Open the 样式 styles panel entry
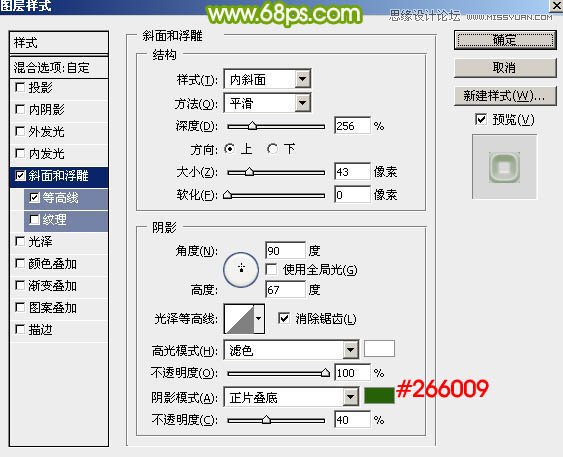The image size is (563, 457). click(59, 43)
